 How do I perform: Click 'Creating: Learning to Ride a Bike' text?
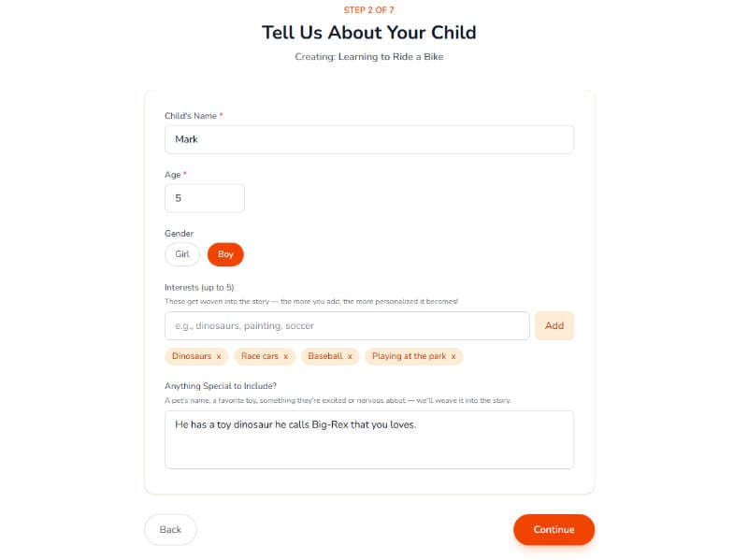368,56
